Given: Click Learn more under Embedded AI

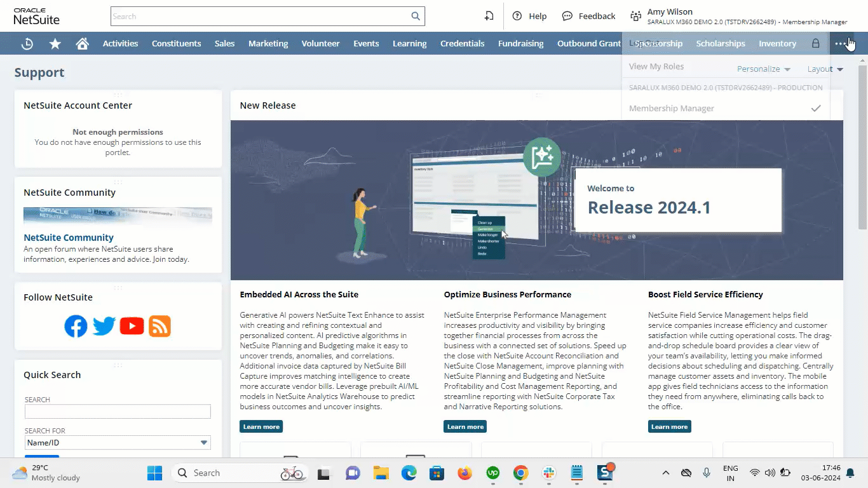Looking at the screenshot, I should coord(261,426).
